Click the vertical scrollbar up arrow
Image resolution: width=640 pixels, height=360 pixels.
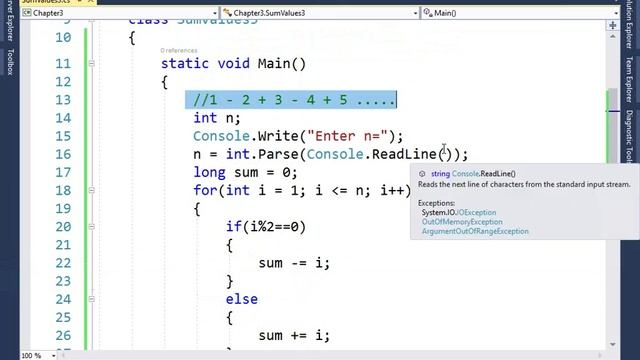pyautogui.click(x=613, y=37)
